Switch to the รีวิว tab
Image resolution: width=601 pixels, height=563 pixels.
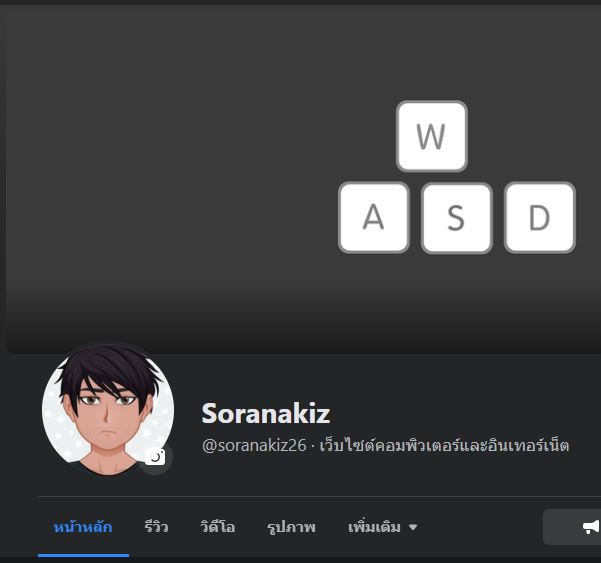tap(156, 527)
